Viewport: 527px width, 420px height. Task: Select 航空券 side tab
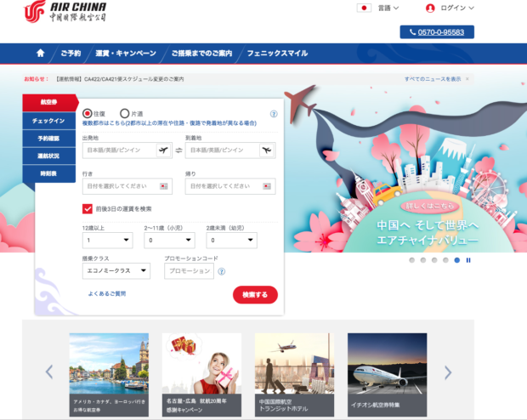pos(49,102)
